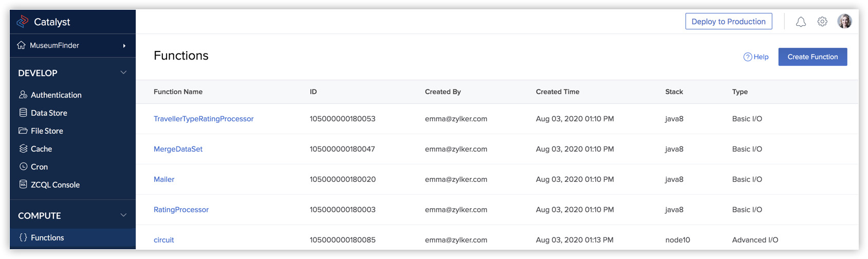The width and height of the screenshot is (868, 259).
Task: Open the ZCQL Console menu item
Action: coord(55,184)
